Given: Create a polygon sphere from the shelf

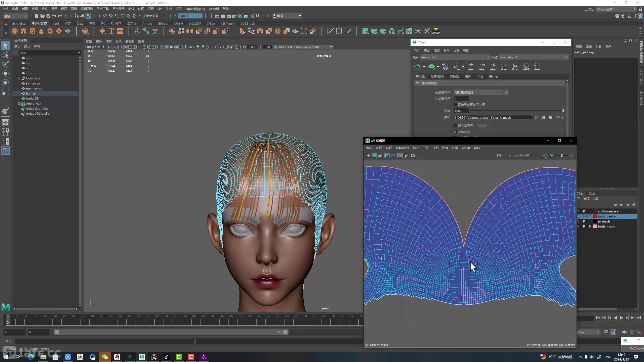Looking at the screenshot, I should pyautogui.click(x=15, y=31).
